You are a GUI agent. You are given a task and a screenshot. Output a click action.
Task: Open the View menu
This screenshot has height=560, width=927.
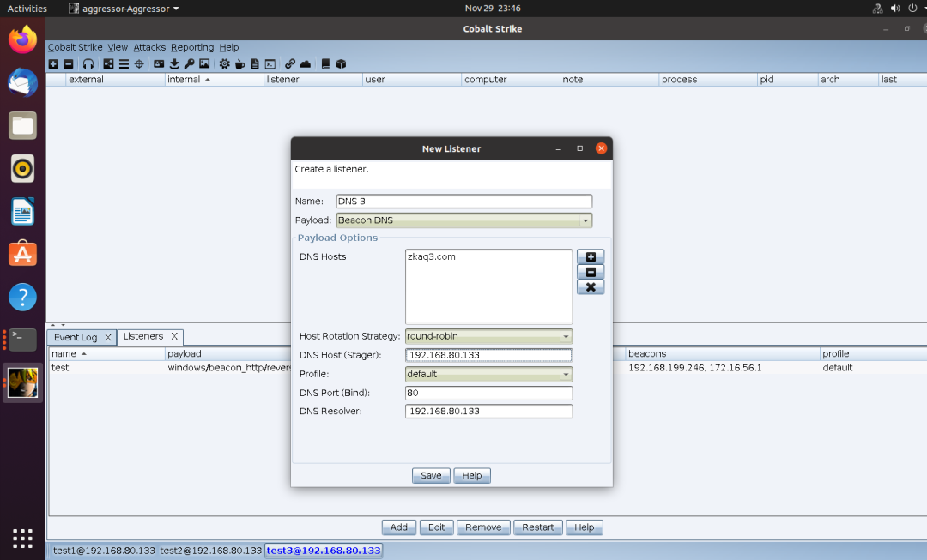tap(118, 47)
